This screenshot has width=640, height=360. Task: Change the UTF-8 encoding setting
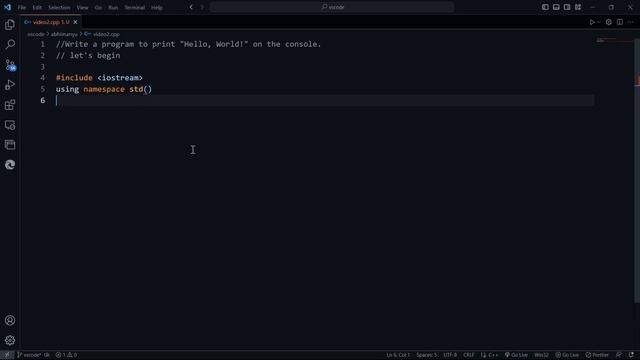pyautogui.click(x=450, y=355)
